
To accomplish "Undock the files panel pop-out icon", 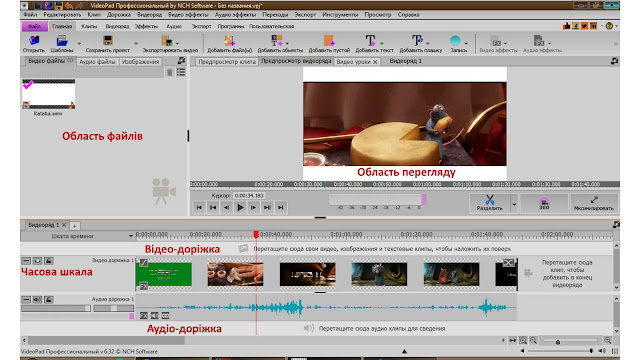I will click(182, 61).
